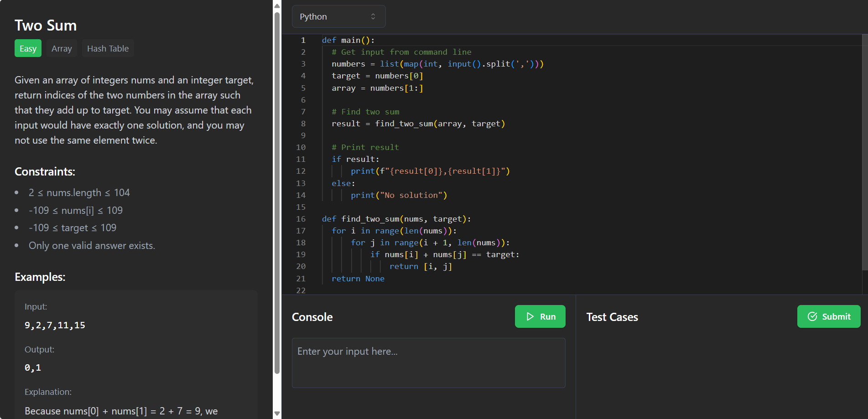The image size is (868, 419).
Task: Select the Easy difficulty badge
Action: [28, 48]
